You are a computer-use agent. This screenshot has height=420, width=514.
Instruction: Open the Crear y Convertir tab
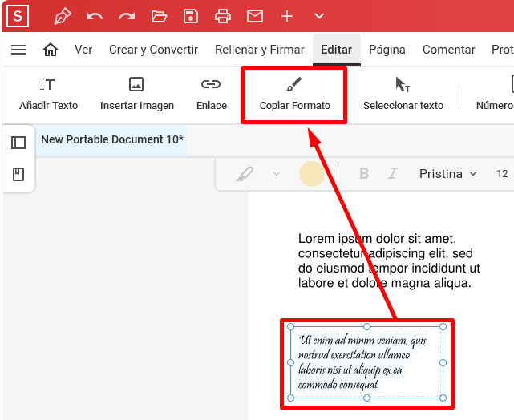click(153, 50)
